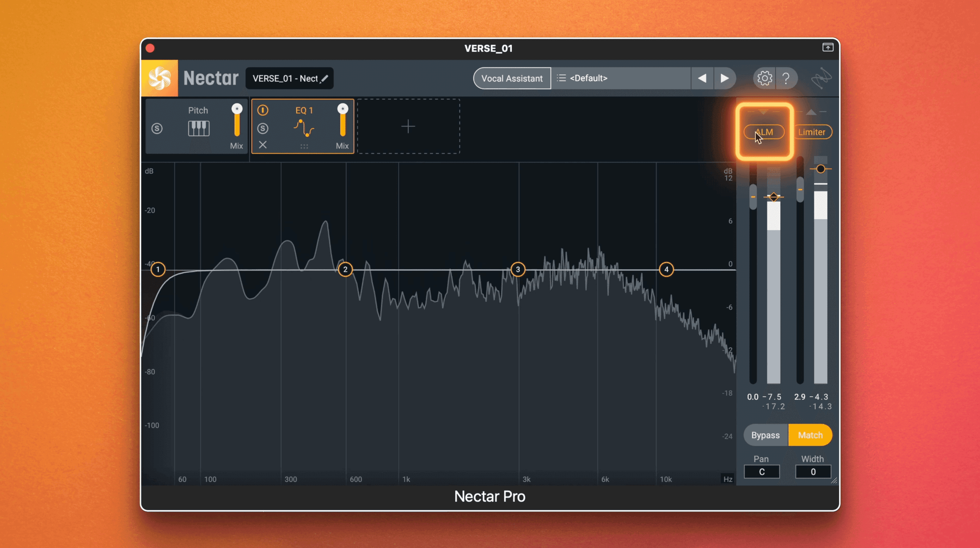
Task: Click the '60' frequency axis label
Action: pyautogui.click(x=183, y=479)
